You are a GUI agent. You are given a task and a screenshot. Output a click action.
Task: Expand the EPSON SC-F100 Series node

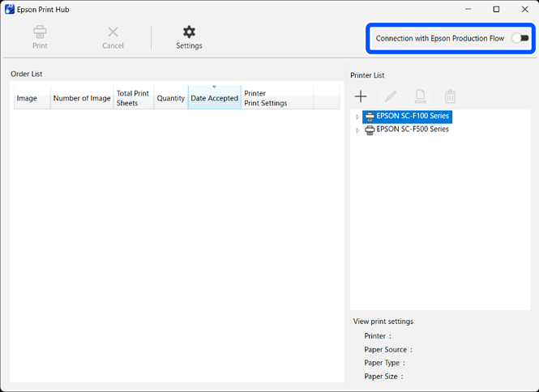pos(357,117)
